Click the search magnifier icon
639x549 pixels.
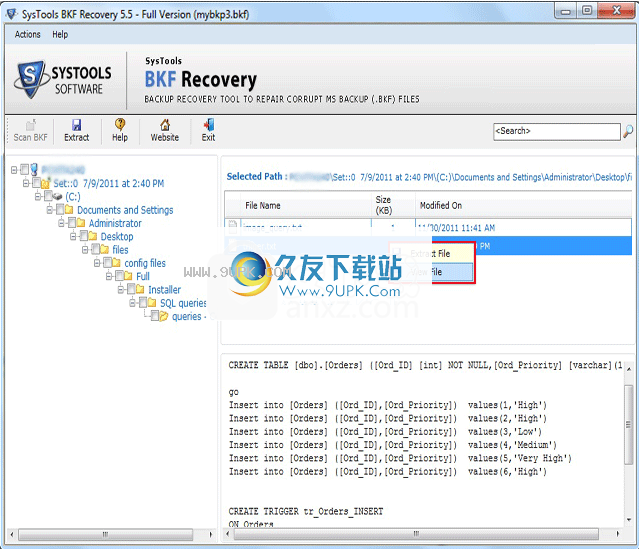point(628,131)
